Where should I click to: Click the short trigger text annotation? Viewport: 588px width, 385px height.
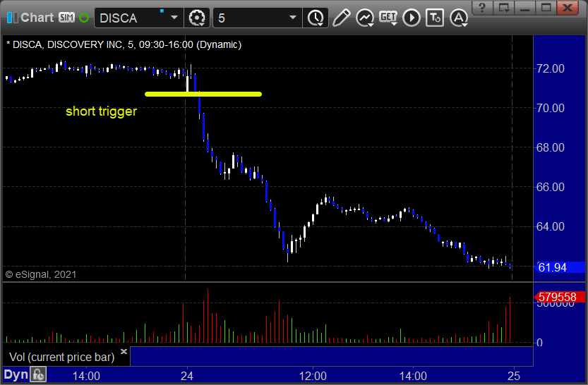coord(101,111)
